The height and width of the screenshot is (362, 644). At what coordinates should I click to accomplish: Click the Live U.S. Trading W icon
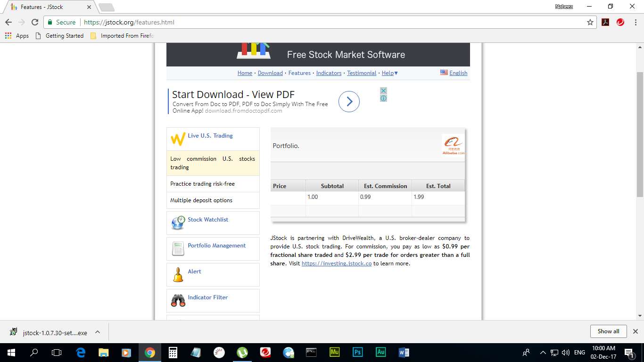tap(178, 139)
